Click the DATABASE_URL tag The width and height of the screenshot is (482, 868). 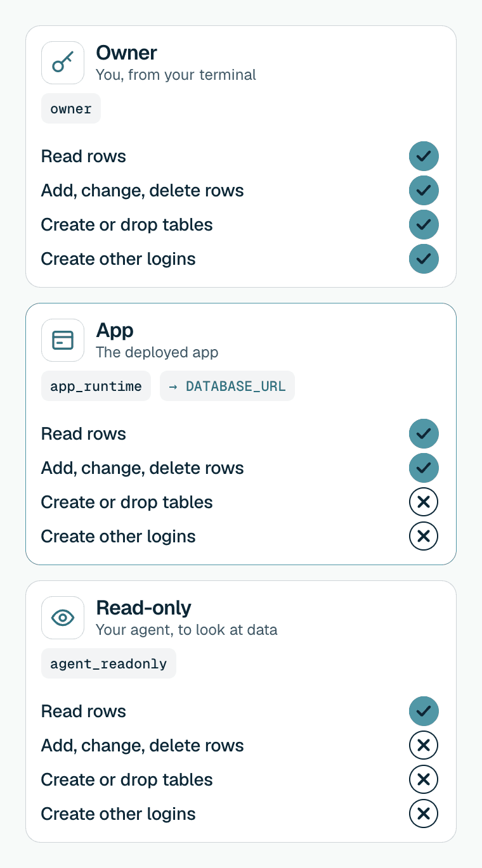coord(227,386)
